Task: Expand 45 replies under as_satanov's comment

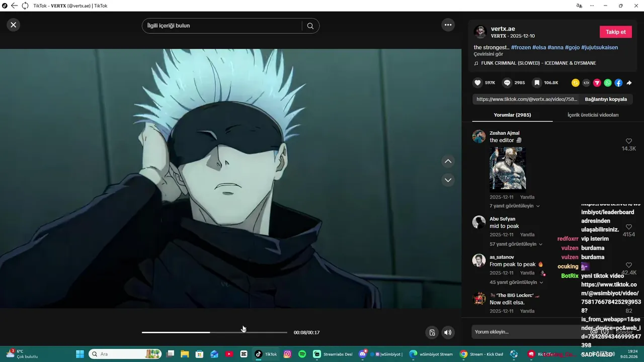Action: click(516, 282)
